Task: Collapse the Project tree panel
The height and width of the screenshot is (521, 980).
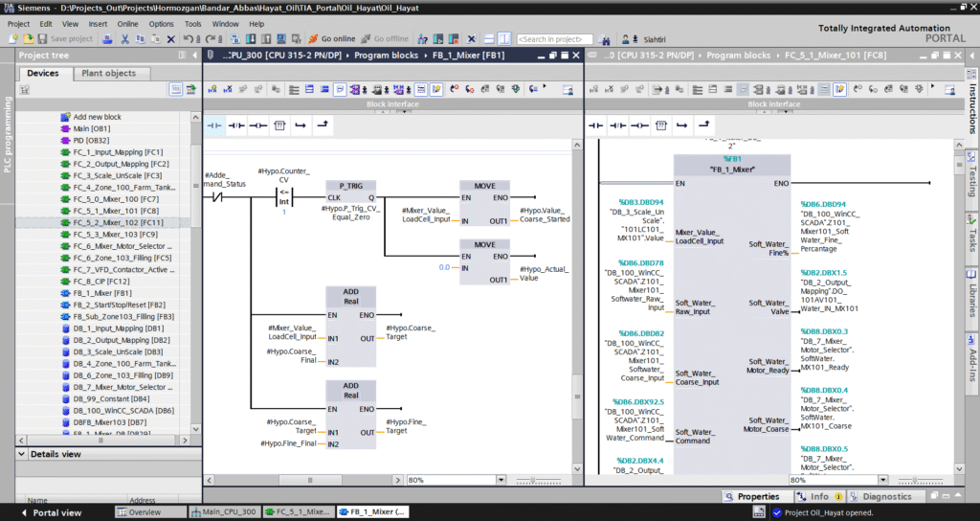Action: pos(196,56)
